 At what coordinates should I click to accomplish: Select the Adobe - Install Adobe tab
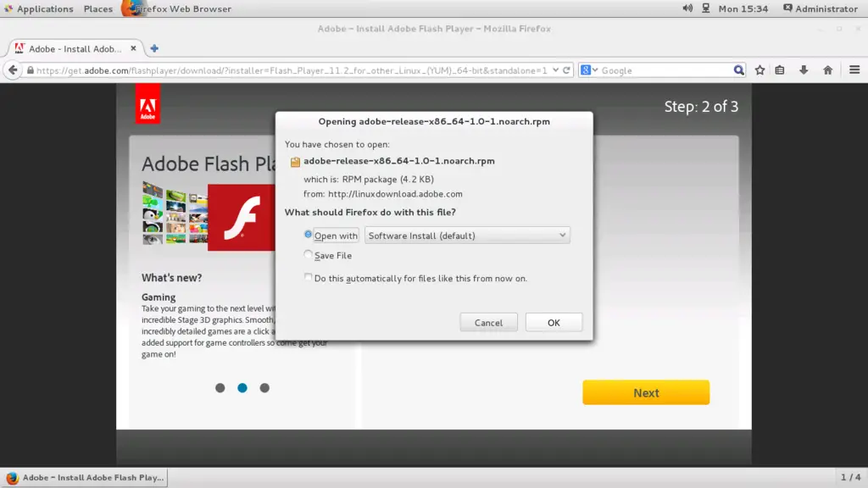tap(75, 48)
